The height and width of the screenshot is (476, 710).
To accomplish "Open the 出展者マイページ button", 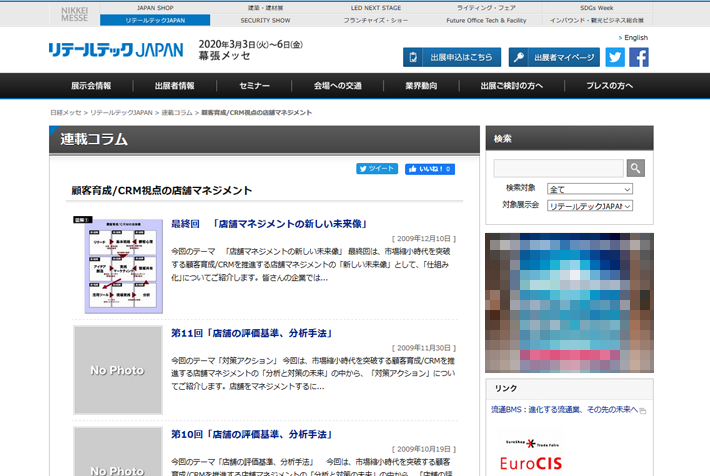I will pyautogui.click(x=554, y=57).
